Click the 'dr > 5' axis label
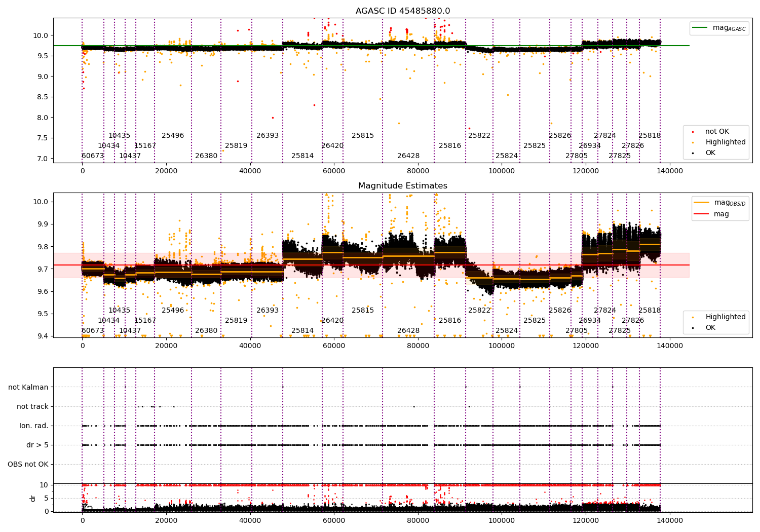Image resolution: width=760 pixels, height=532 pixels. (x=37, y=445)
